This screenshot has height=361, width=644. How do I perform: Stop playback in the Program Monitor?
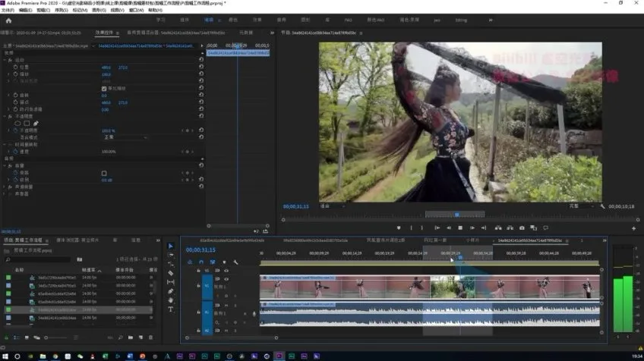pyautogui.click(x=459, y=228)
